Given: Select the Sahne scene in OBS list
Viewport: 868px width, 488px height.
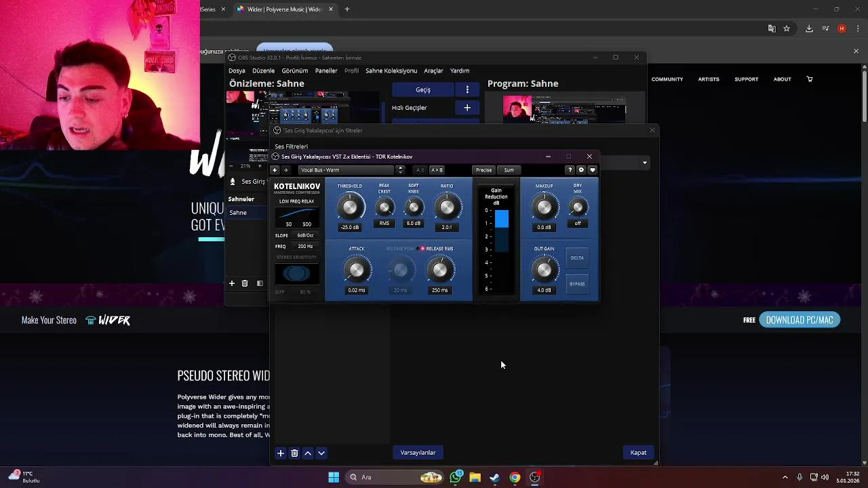Looking at the screenshot, I should [247, 213].
